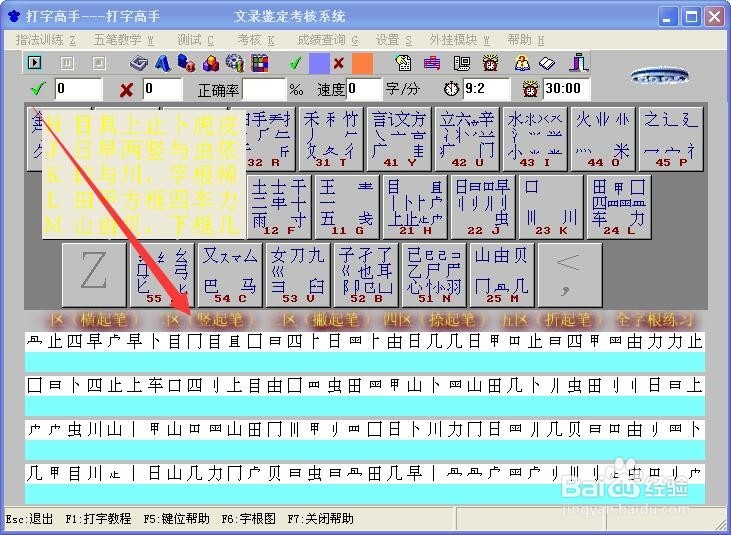Click the 44 O key on the keyboard
The width and height of the screenshot is (731, 535).
603,139
